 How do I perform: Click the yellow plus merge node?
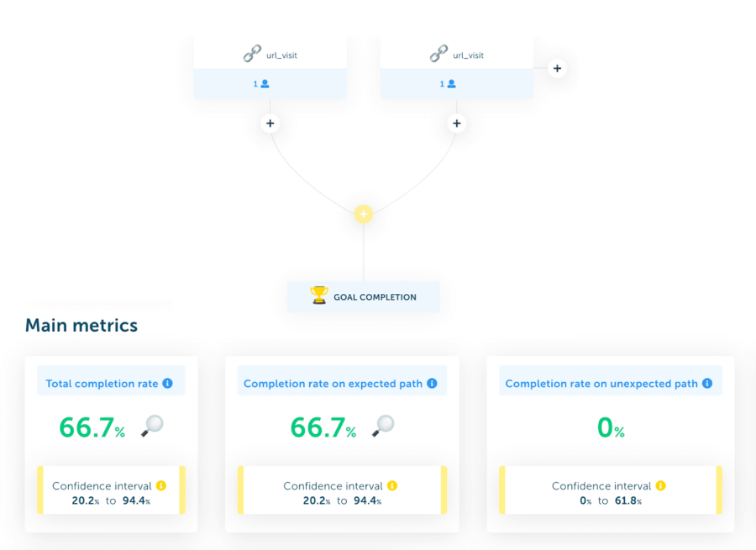point(364,214)
